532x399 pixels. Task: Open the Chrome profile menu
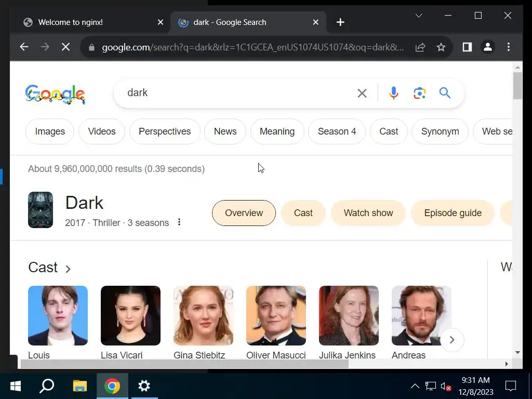tap(487, 47)
